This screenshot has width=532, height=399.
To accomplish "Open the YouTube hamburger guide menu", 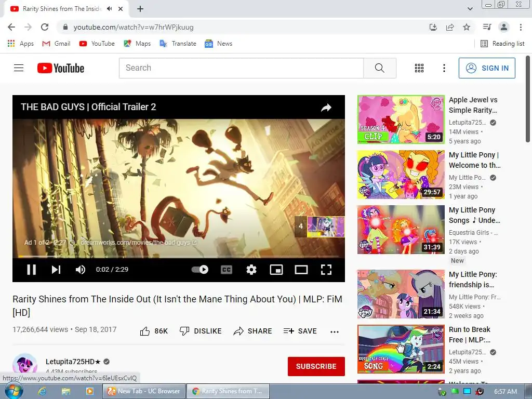I will pos(19,68).
